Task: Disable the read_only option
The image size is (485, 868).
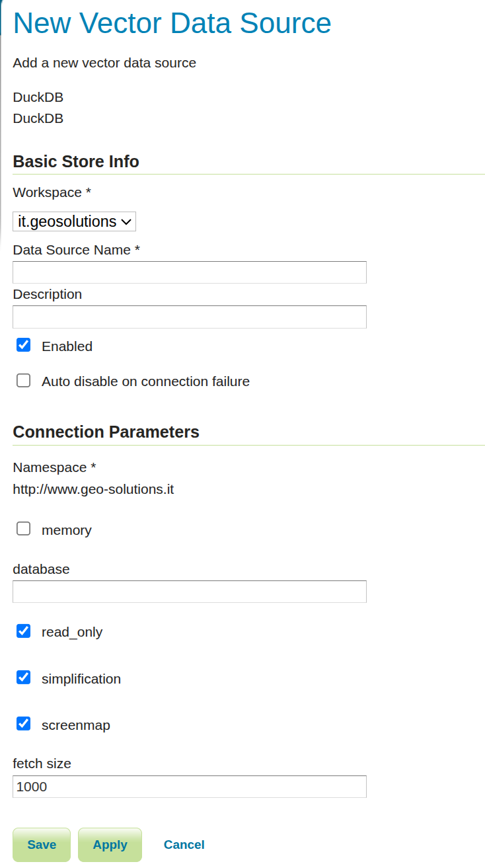Action: 23,631
